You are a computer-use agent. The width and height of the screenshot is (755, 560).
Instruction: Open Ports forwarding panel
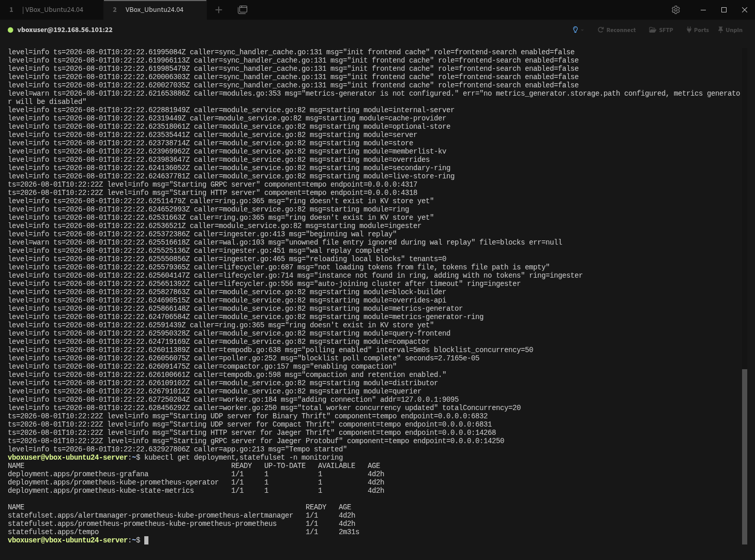(x=698, y=30)
